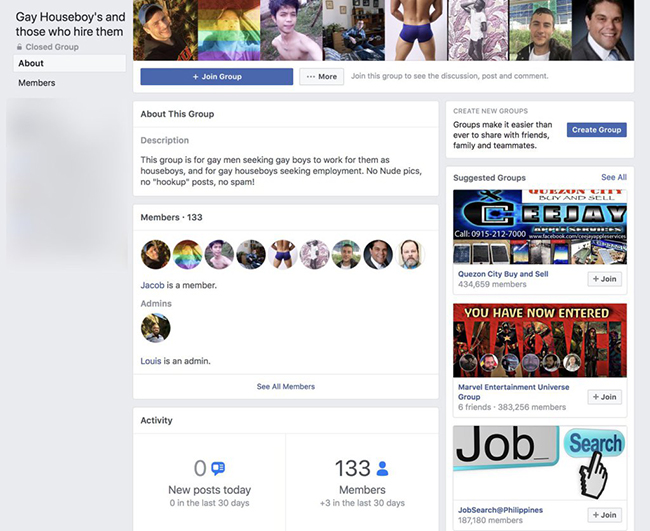Click the blue members person icon
The height and width of the screenshot is (531, 650).
(382, 468)
